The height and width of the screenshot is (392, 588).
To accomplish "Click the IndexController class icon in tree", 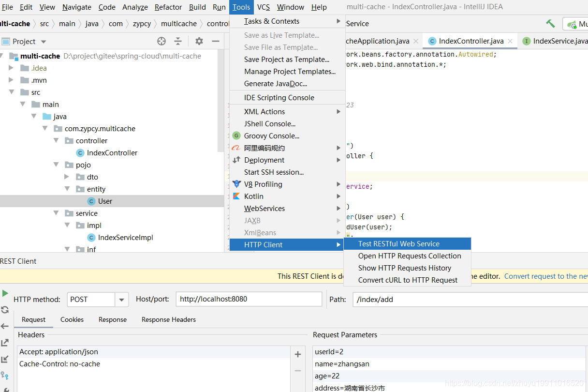I will pos(80,153).
